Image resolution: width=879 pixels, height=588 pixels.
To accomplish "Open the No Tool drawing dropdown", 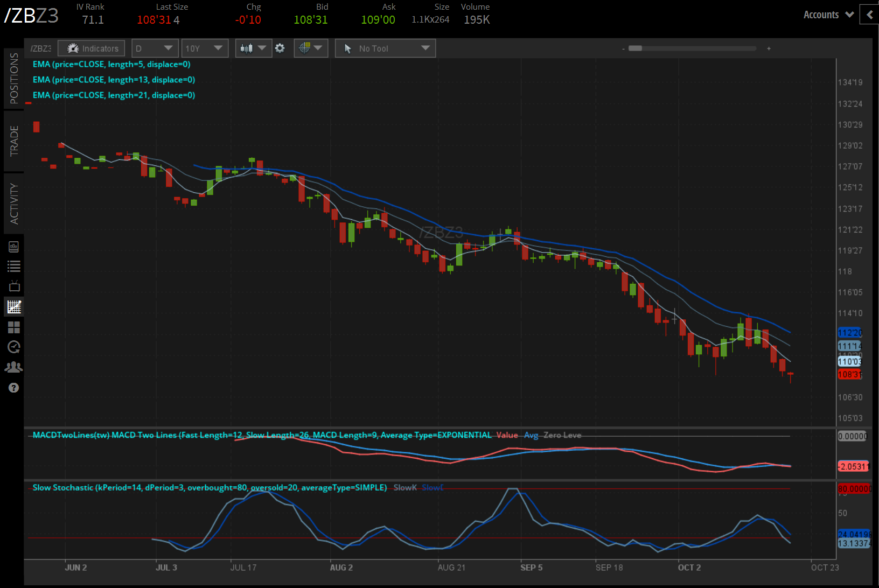I will coord(386,48).
